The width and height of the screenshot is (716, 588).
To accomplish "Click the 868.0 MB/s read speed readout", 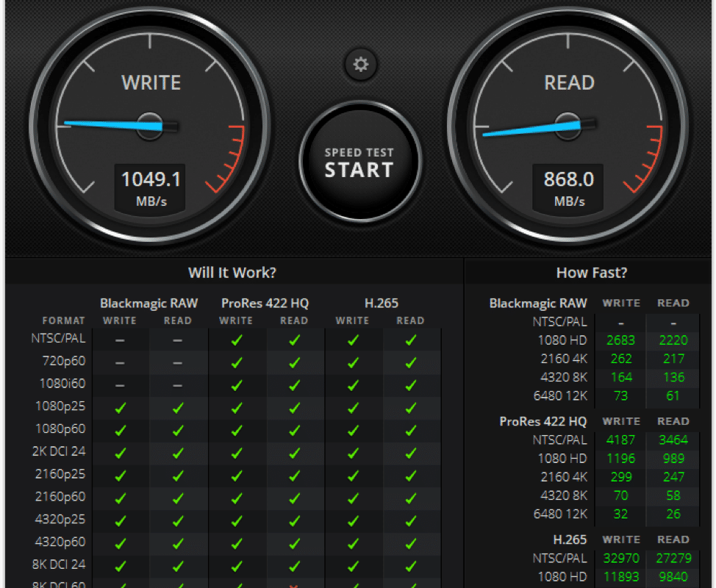I will [568, 189].
